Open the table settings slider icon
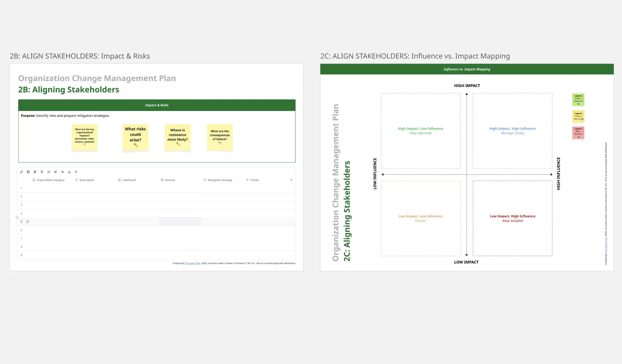This screenshot has height=364, width=622. (62, 172)
